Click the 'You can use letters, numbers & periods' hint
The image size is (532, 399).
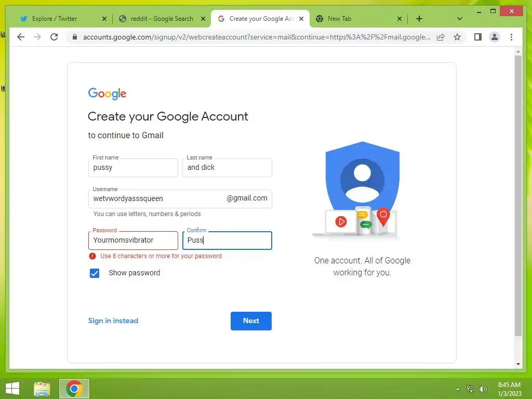point(147,214)
